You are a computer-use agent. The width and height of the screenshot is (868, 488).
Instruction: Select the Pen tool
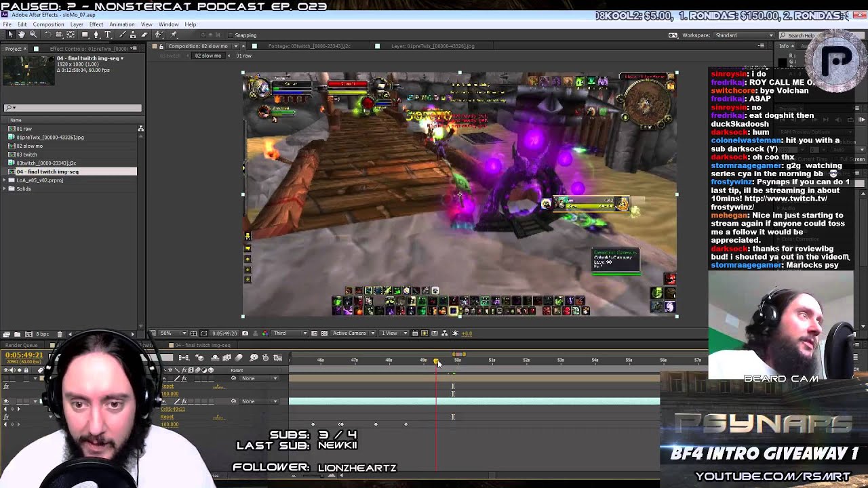pyautogui.click(x=96, y=35)
